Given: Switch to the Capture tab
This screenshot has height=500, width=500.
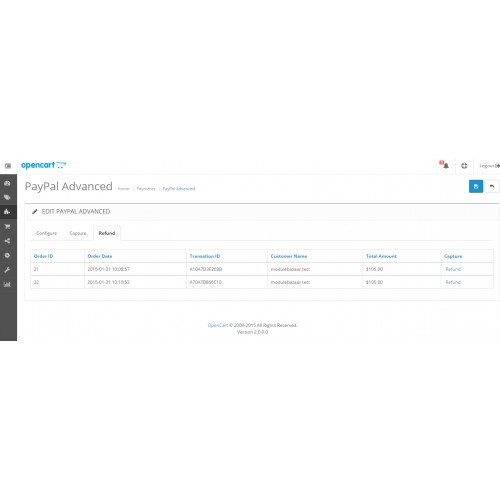Looking at the screenshot, I should point(78,233).
